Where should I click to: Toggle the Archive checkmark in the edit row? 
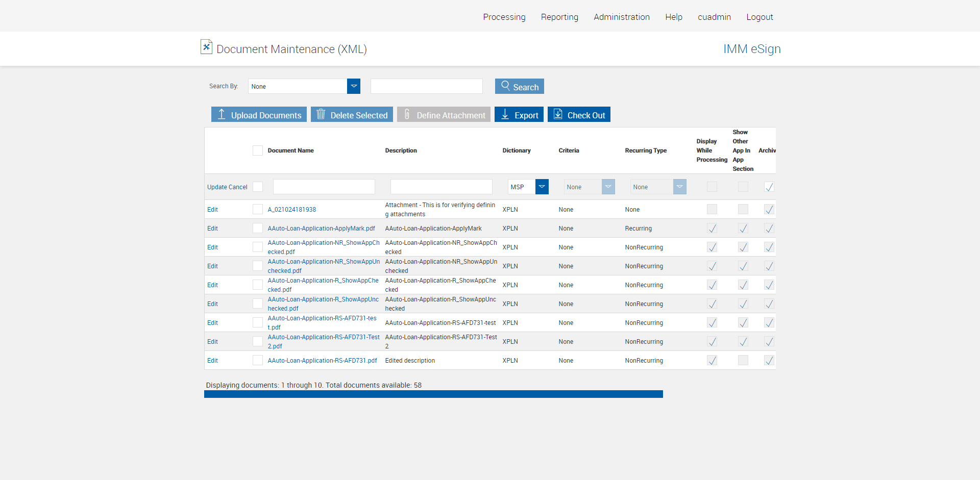click(x=769, y=187)
